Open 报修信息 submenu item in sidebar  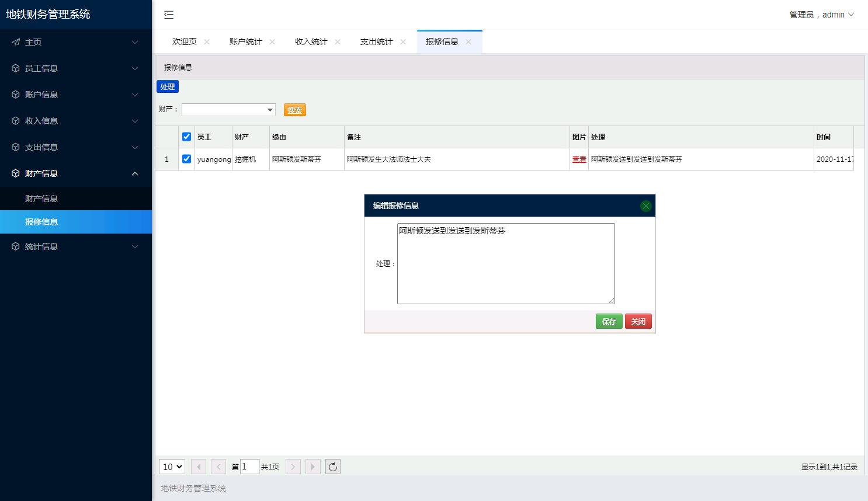click(76, 222)
